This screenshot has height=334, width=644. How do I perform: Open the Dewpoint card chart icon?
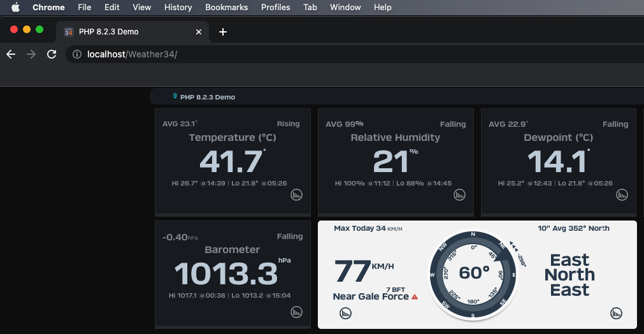[622, 195]
